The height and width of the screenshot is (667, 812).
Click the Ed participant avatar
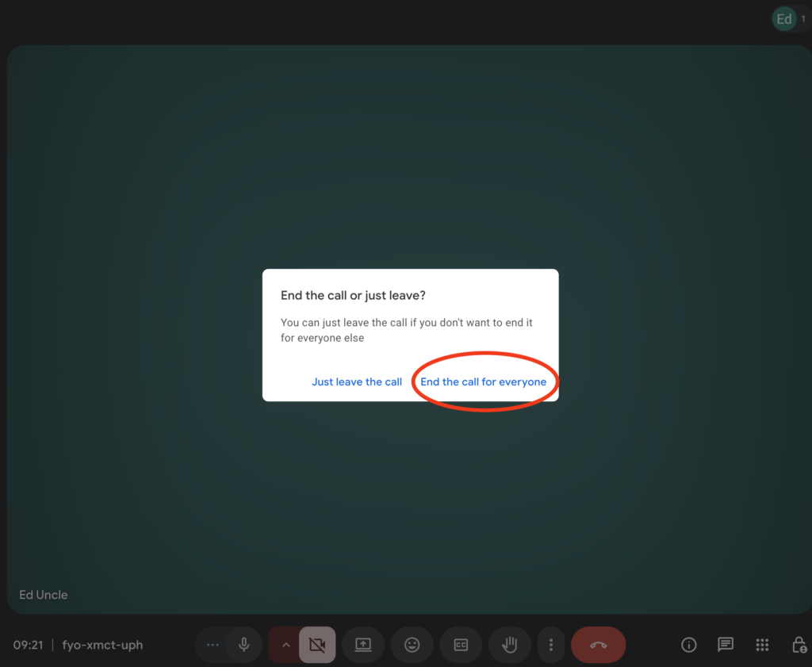pyautogui.click(x=783, y=19)
